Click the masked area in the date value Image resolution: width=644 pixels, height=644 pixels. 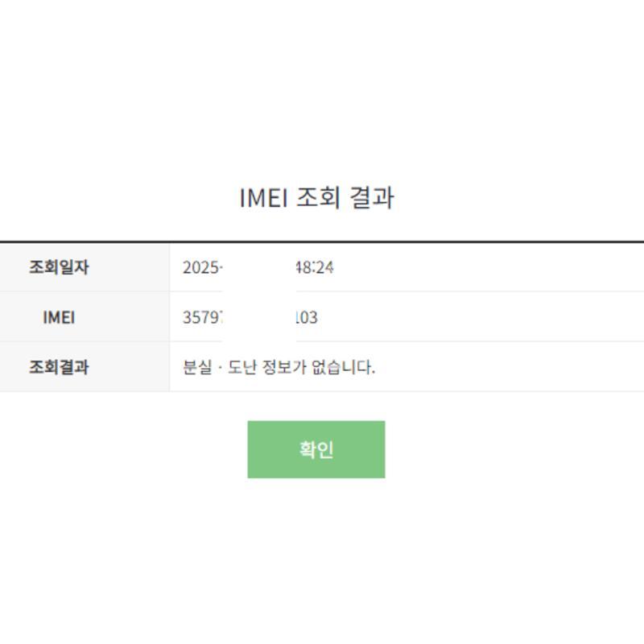258,268
